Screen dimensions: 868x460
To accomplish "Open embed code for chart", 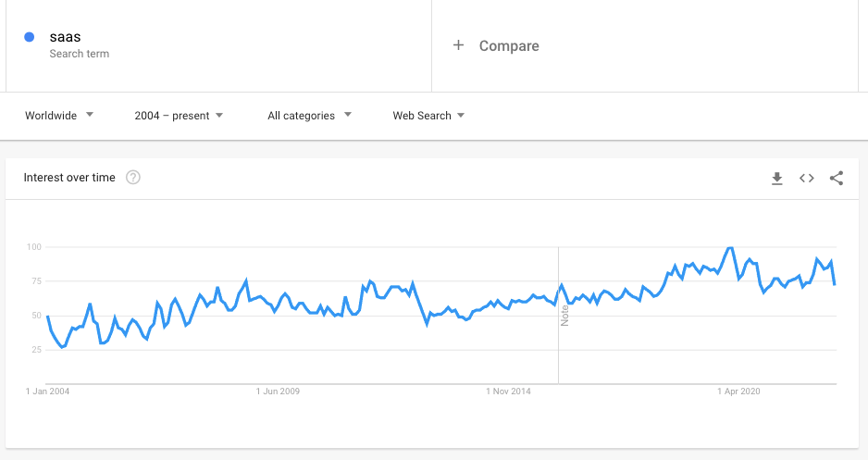I will [807, 179].
